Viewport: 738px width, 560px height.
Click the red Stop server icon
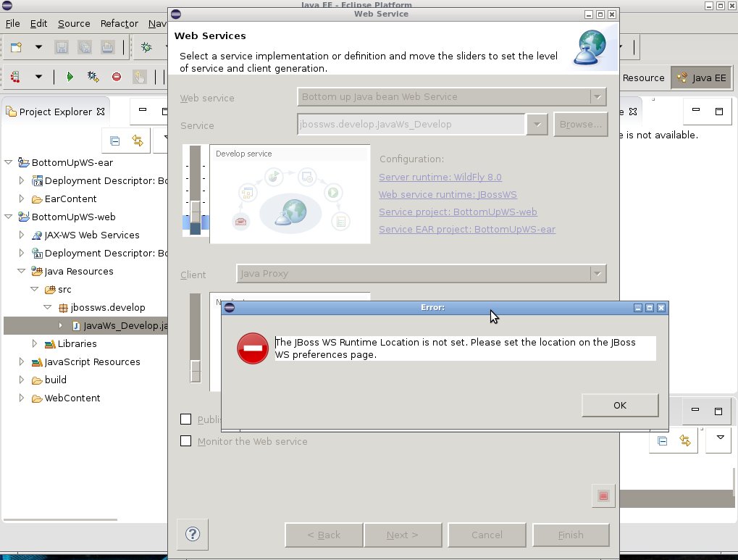117,76
